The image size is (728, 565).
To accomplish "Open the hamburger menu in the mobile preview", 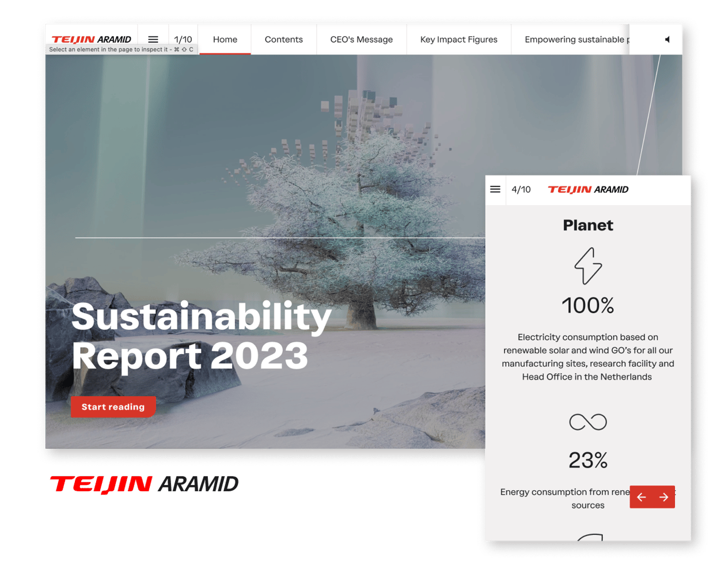I will (x=495, y=189).
